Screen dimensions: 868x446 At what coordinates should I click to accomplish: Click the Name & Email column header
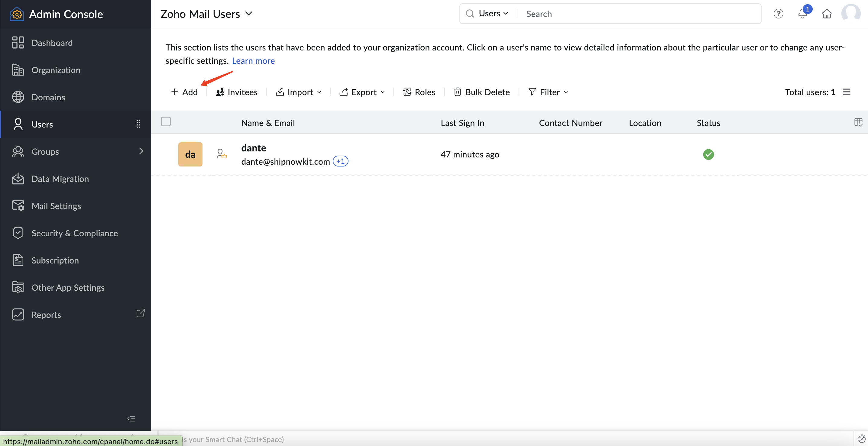point(268,123)
